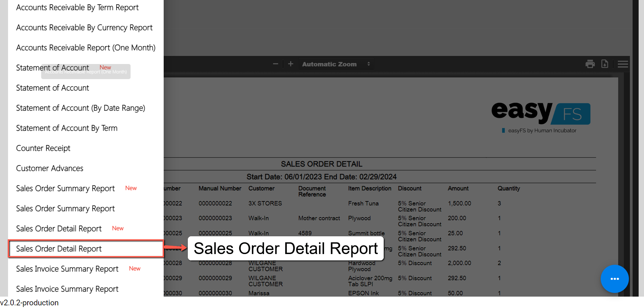Viewport: 644px width, 308px height.
Task: Open the blue chat bubble button
Action: pyautogui.click(x=614, y=279)
